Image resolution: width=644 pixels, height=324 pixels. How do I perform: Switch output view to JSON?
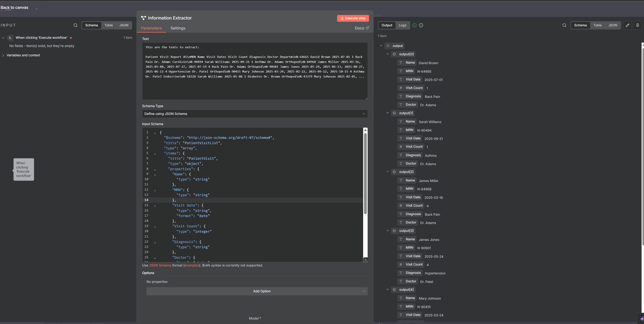tap(612, 25)
